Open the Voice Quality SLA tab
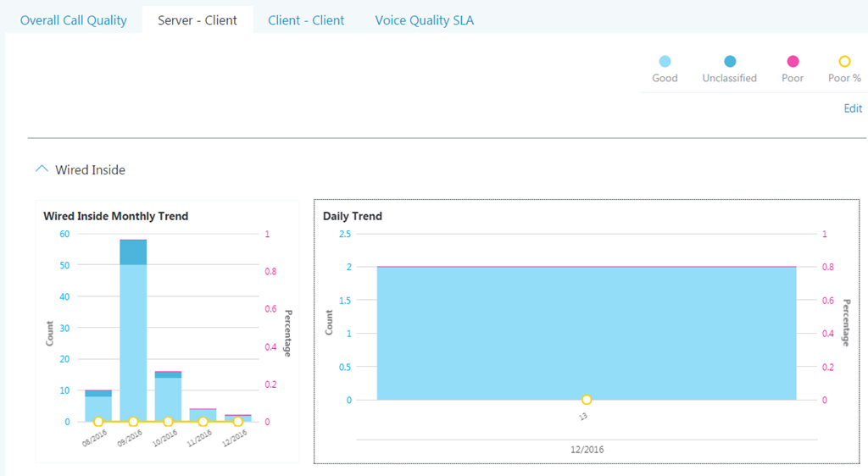This screenshot has width=868, height=476. click(425, 20)
